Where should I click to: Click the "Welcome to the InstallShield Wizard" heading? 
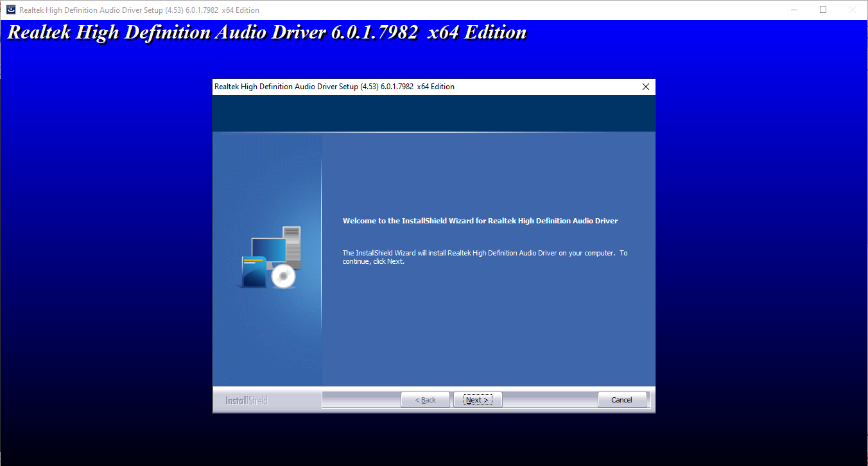pos(480,221)
